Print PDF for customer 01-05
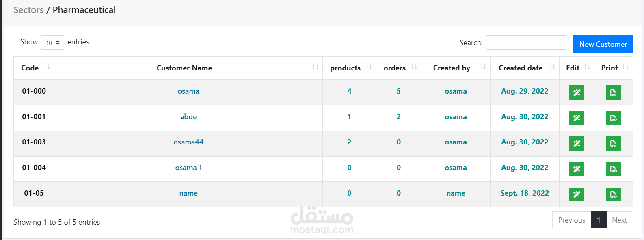The width and height of the screenshot is (644, 240). [x=613, y=194]
